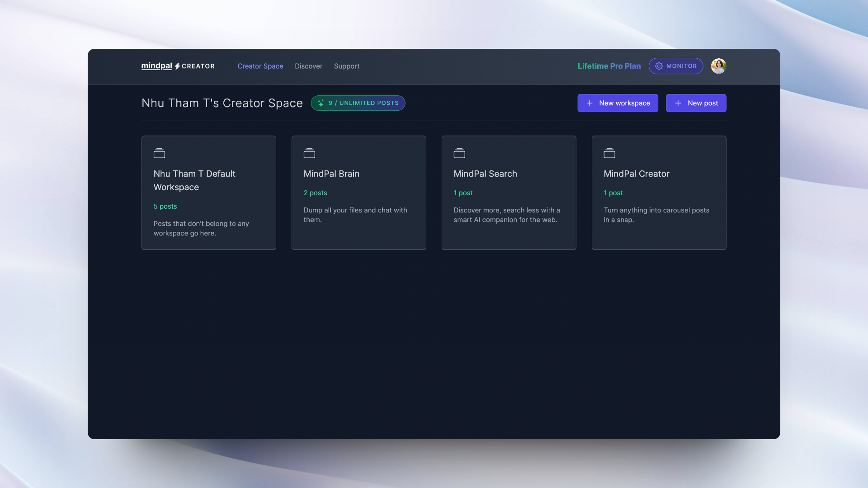This screenshot has height=488, width=868.
Task: Click plus icon on New workspace button
Action: click(x=590, y=103)
